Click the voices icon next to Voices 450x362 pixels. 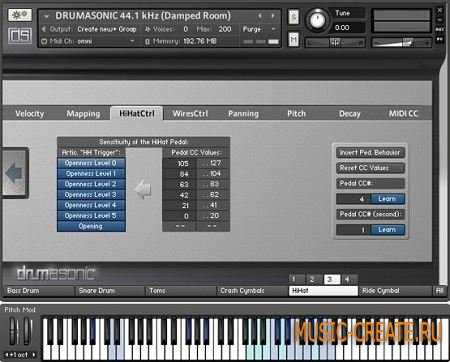click(x=148, y=29)
